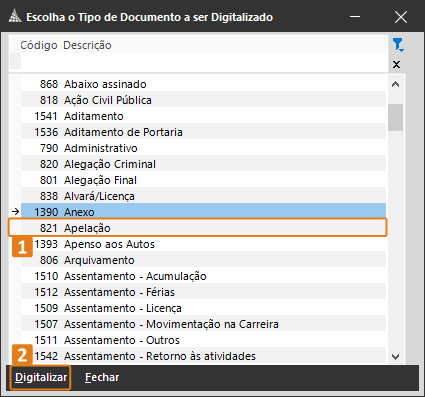The image size is (425, 397).
Task: Click the scrollbar up arrow
Action: point(396,84)
